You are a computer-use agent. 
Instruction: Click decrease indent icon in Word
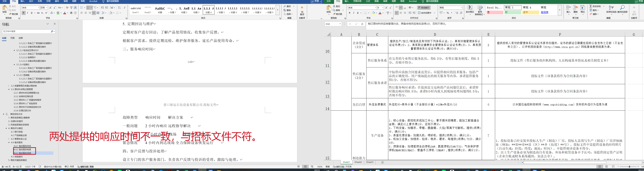coord(102,8)
